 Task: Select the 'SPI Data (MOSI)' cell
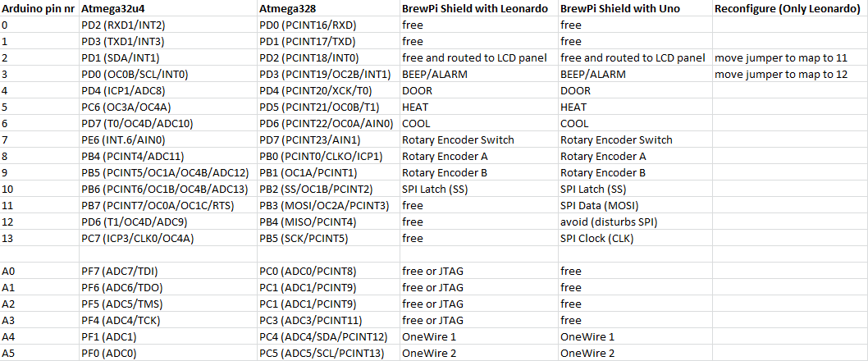pos(635,206)
